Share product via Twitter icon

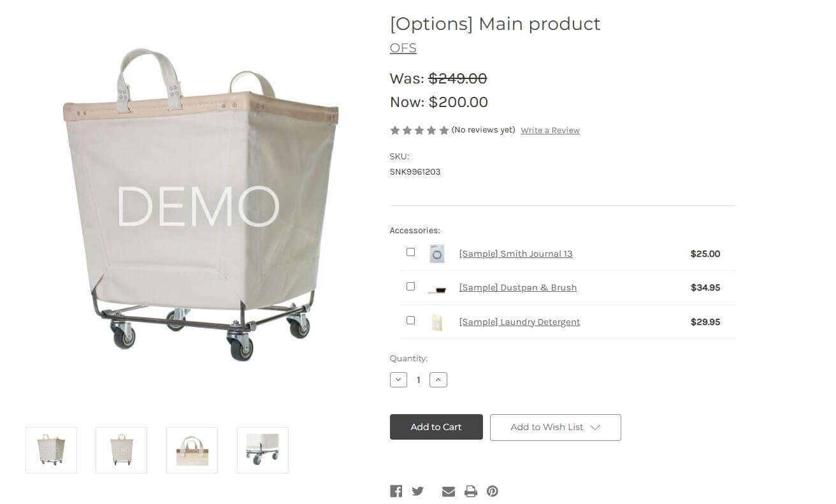(417, 491)
